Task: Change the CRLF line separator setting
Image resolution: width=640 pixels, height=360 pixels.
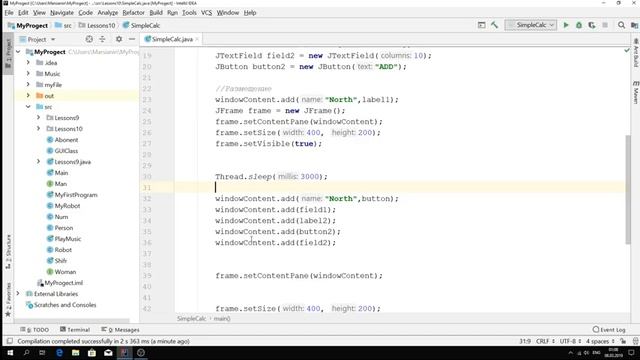Action: (x=545, y=341)
